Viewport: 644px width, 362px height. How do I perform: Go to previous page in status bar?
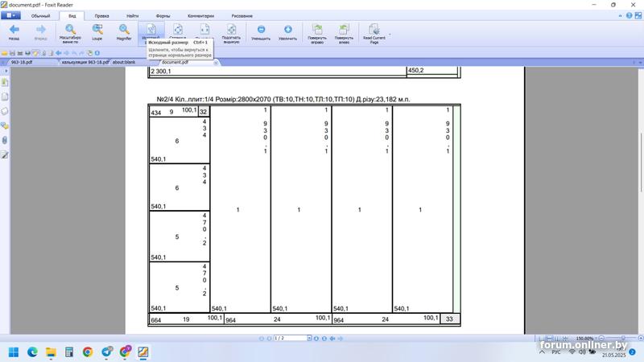(270, 339)
